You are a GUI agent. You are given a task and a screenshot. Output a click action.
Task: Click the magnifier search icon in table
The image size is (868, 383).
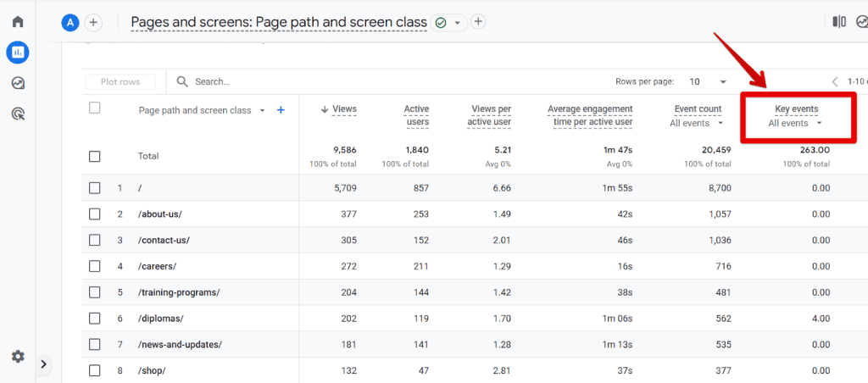coord(182,82)
